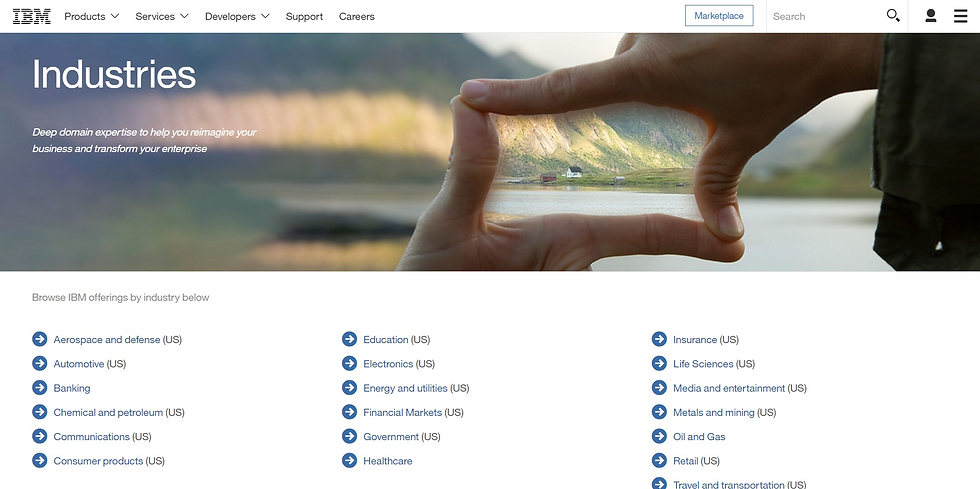Click arrow icon beside Healthcare
The height and width of the screenshot is (489, 980).
point(349,460)
